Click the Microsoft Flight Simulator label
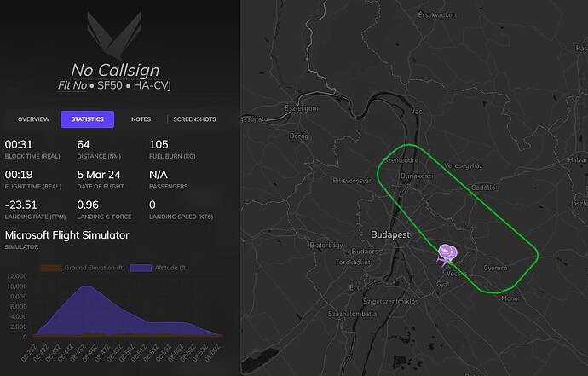Viewport: 588px width, 376px height. 67,235
